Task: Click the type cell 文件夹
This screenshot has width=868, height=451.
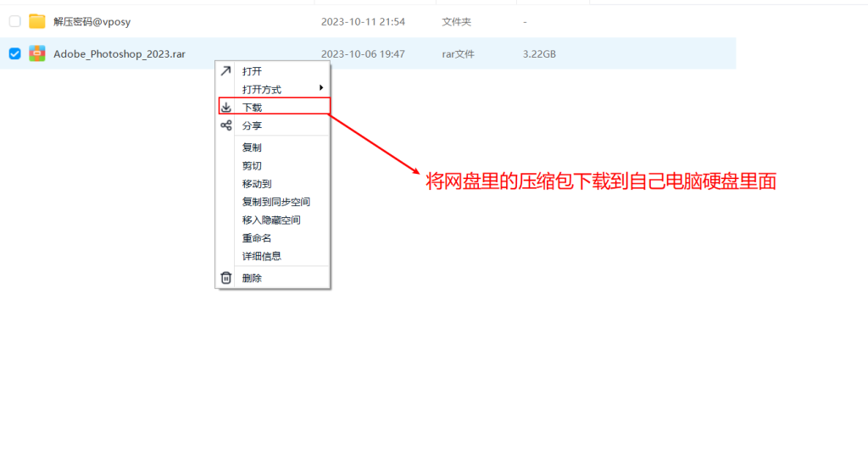Action: [457, 21]
